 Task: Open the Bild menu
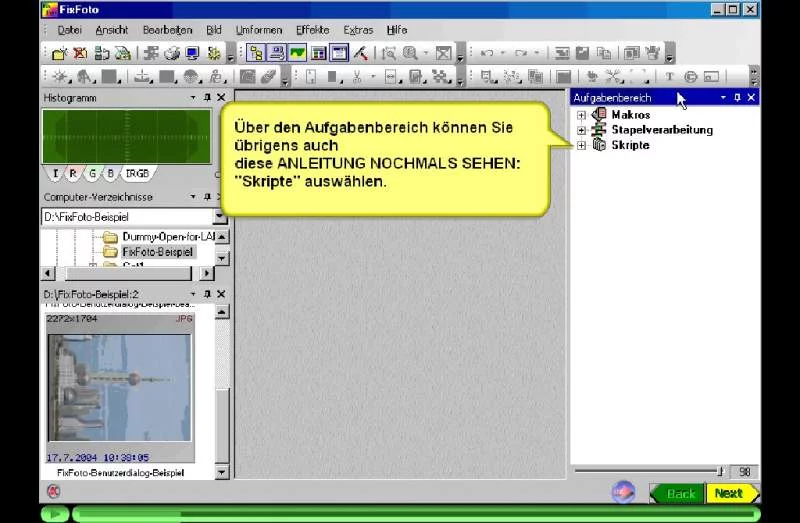click(x=214, y=30)
